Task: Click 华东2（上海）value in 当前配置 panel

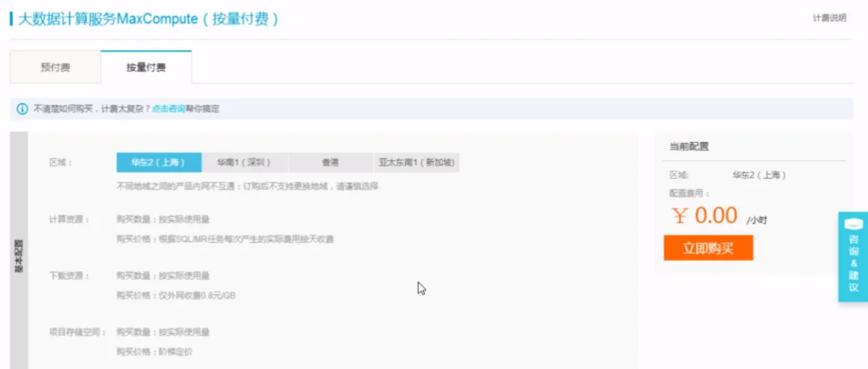Action: point(759,175)
